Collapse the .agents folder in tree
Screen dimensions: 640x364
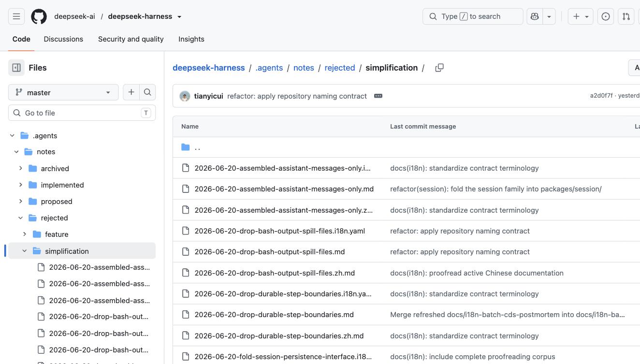(x=13, y=136)
